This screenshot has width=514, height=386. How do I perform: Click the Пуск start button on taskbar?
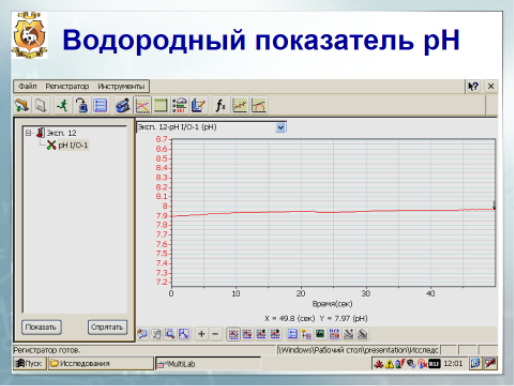coord(30,363)
